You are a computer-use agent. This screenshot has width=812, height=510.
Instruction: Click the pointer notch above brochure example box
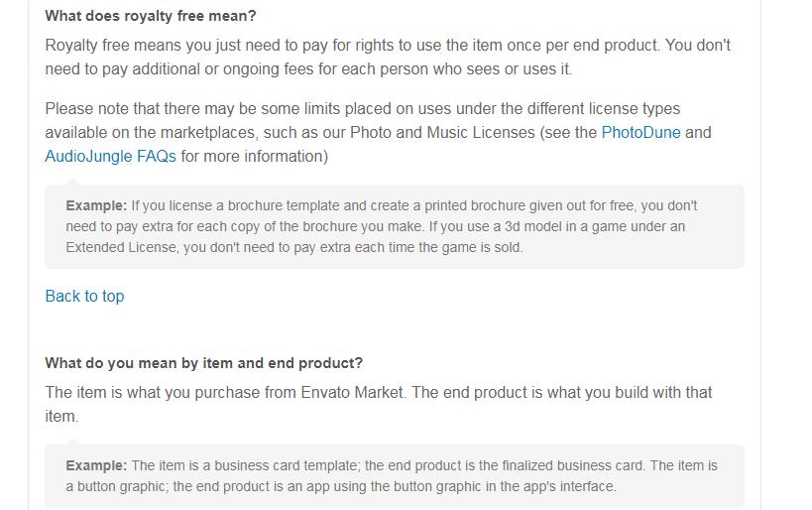tap(72, 182)
